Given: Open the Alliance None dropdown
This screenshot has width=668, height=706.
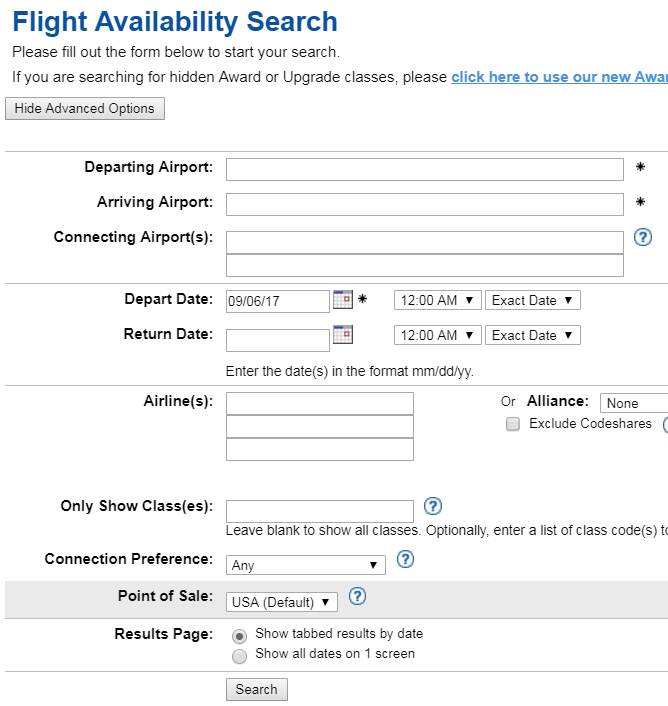Looking at the screenshot, I should click(x=634, y=403).
